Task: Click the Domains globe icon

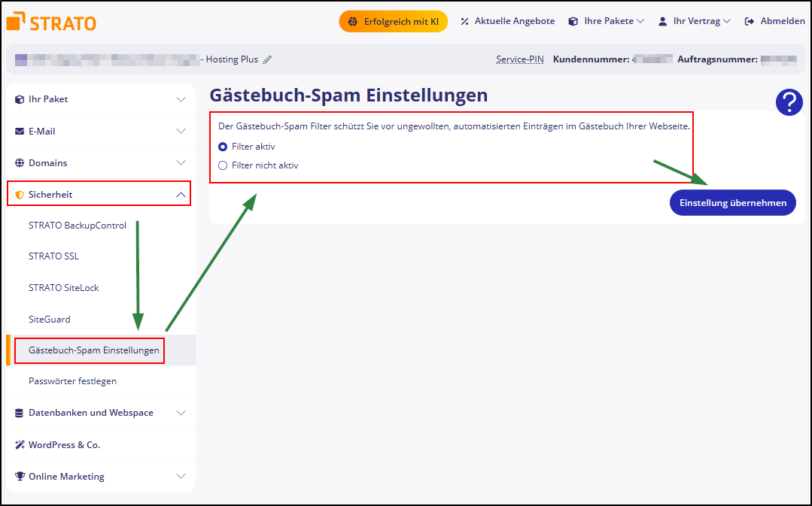Action: pos(20,162)
